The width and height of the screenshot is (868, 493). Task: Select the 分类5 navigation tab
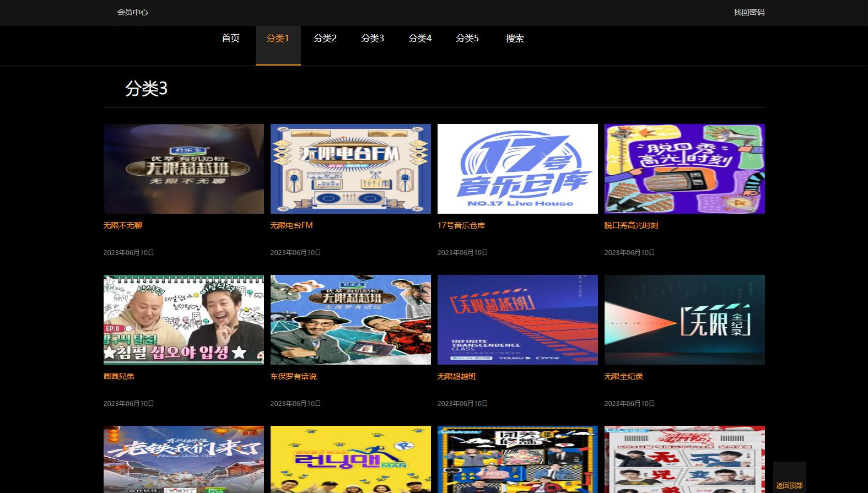pyautogui.click(x=467, y=39)
